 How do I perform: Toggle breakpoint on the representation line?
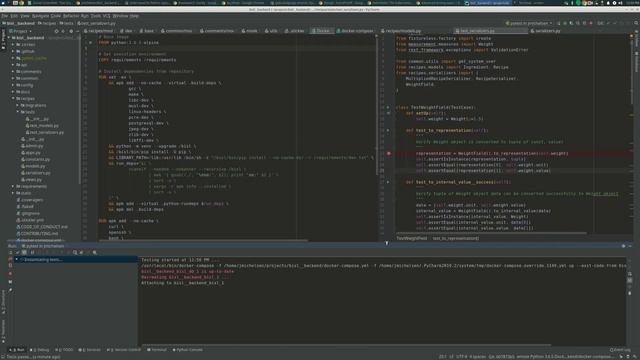point(389,153)
